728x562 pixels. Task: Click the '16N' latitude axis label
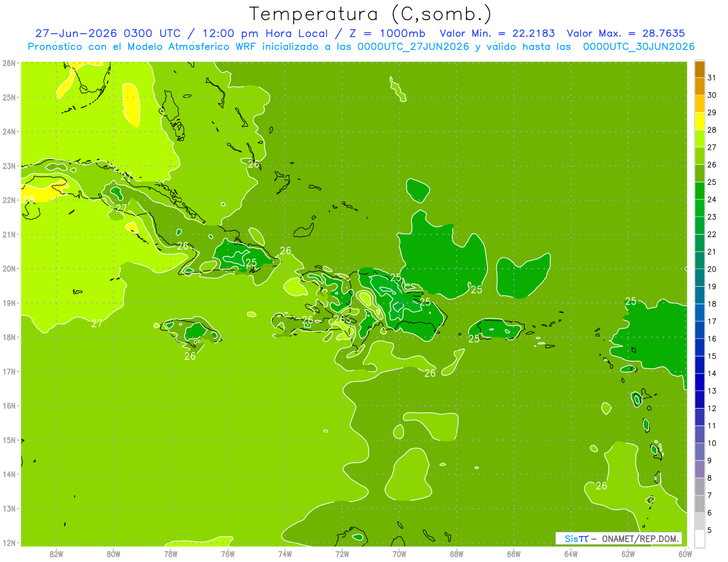8,406
